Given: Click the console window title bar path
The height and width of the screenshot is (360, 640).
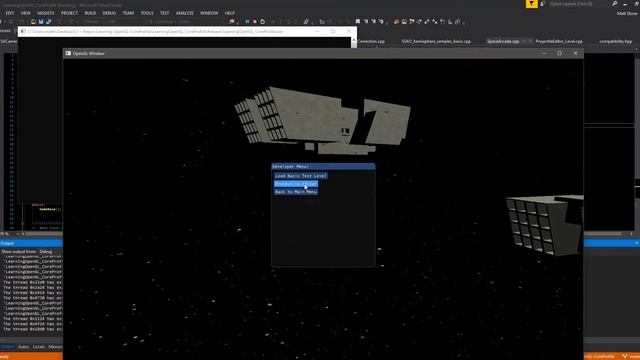Looking at the screenshot, I should (155, 31).
